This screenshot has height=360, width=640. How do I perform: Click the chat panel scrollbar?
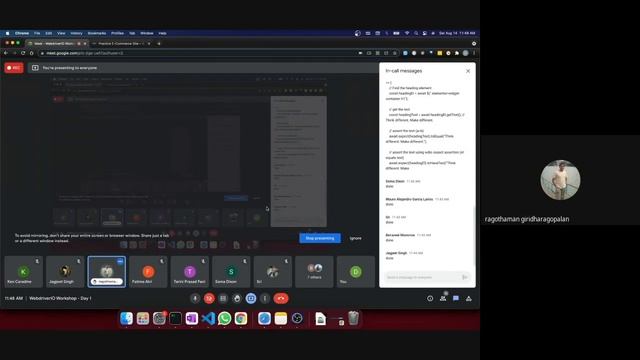(473, 235)
